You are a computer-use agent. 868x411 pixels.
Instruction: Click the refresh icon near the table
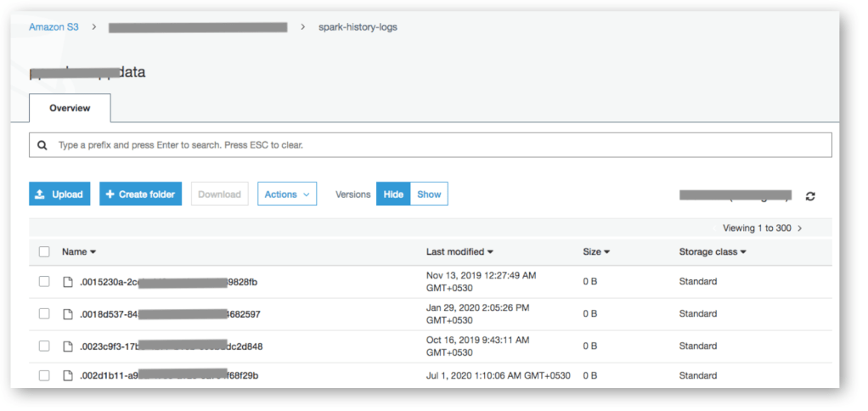pos(810,195)
